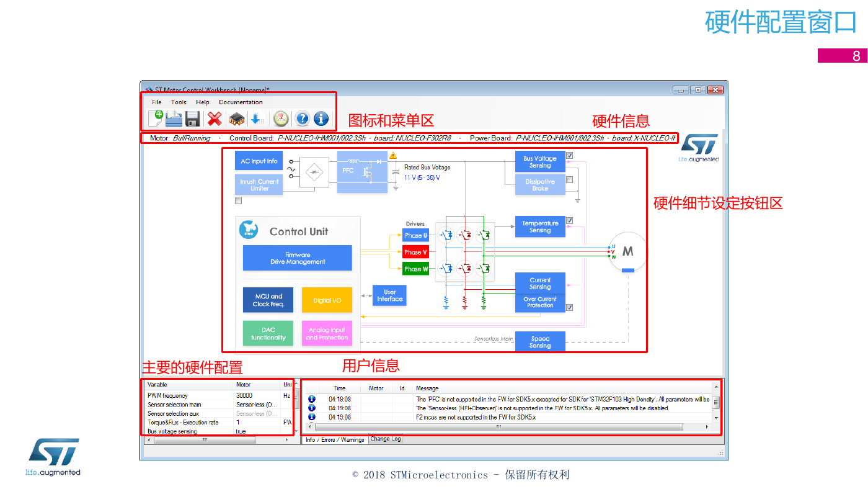Click info icon of the 'PFC' message row
This screenshot has width=868, height=489.
[312, 399]
